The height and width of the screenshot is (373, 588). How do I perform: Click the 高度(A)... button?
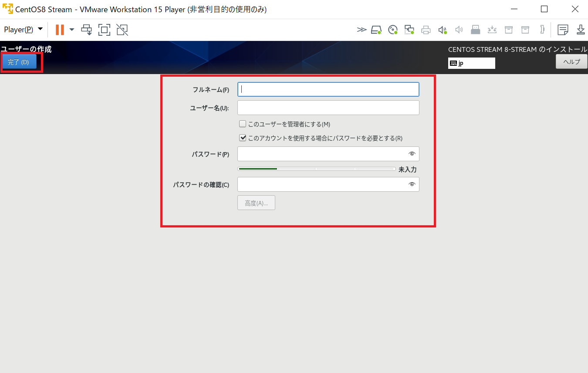(256, 203)
